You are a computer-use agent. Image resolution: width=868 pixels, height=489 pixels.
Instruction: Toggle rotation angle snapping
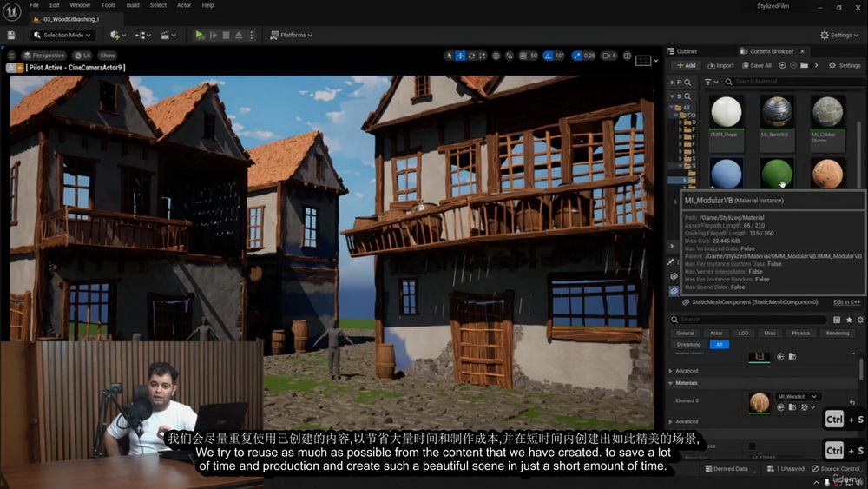tap(548, 56)
